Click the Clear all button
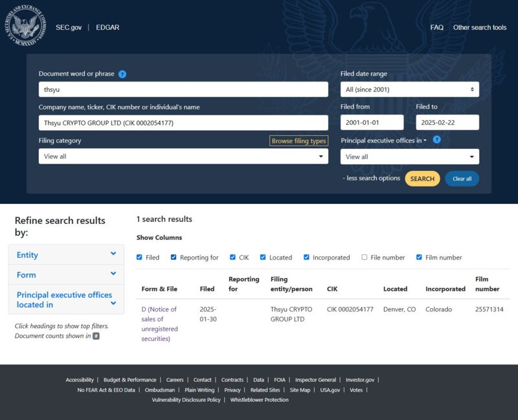 click(x=462, y=179)
